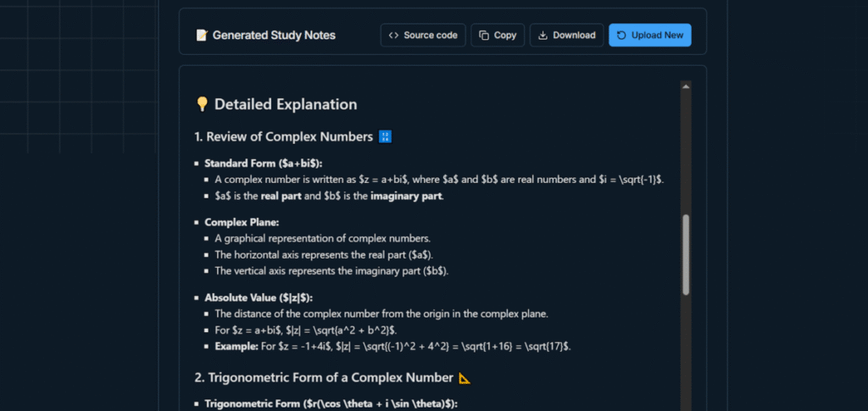
Task: Click the memo icon beside Generated Study Notes
Action: (x=202, y=36)
